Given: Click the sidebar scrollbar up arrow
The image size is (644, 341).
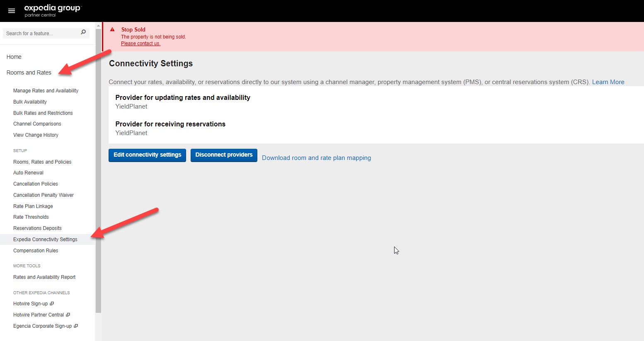Looking at the screenshot, I should [98, 25].
